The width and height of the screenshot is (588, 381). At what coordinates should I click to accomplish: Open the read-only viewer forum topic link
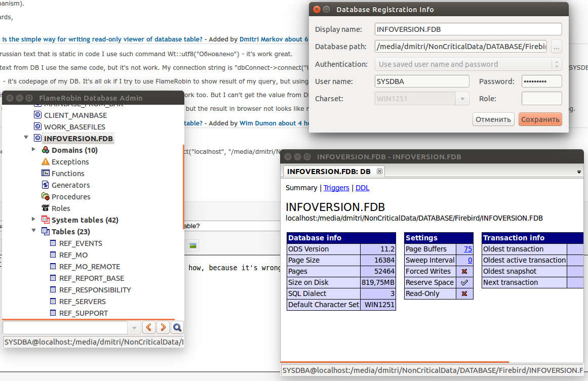click(102, 39)
